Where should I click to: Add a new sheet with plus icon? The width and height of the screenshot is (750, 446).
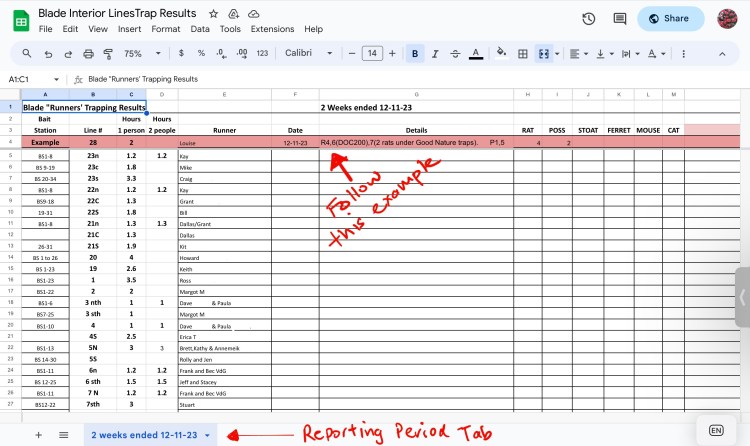pyautogui.click(x=38, y=435)
